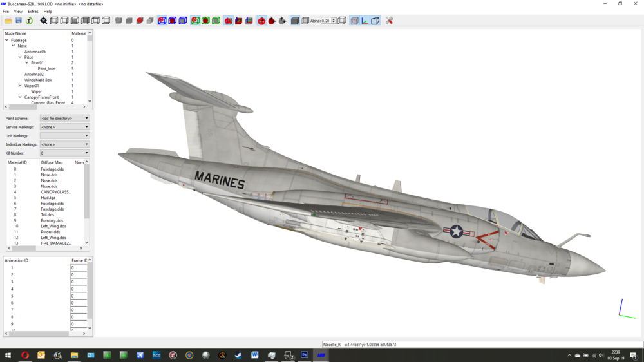Click the gray box icon left of blue cubes

(150, 21)
